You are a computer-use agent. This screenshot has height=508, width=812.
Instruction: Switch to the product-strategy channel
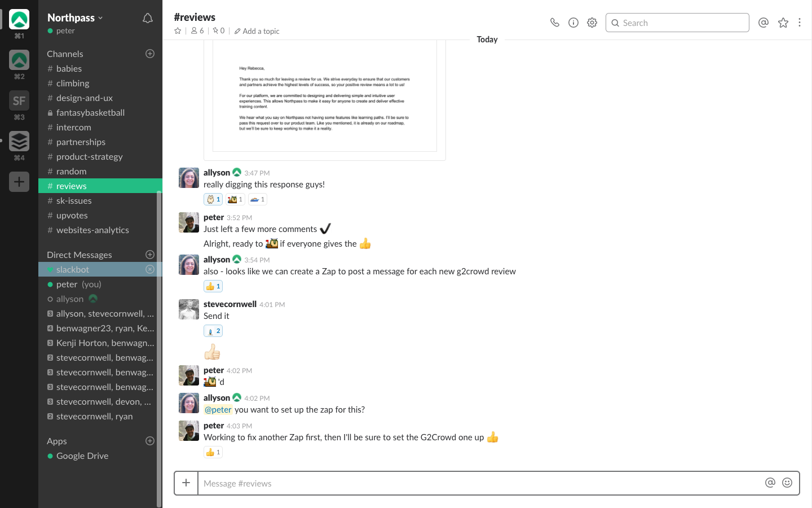pyautogui.click(x=89, y=157)
